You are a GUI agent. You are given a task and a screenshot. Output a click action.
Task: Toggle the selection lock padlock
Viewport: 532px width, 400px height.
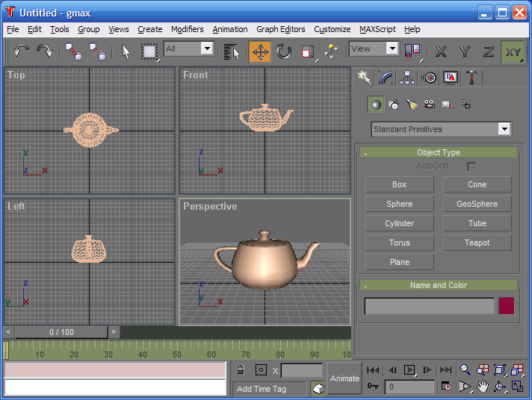click(240, 370)
